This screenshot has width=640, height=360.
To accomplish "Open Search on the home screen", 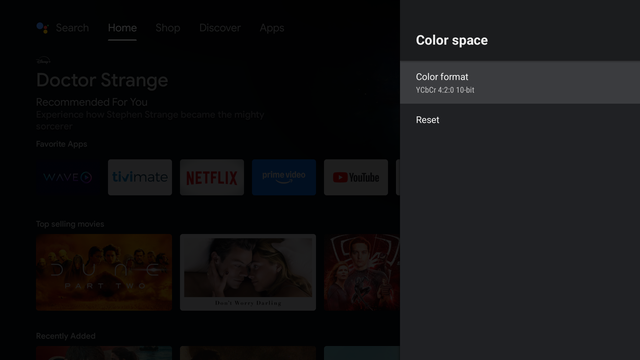I will 72,28.
